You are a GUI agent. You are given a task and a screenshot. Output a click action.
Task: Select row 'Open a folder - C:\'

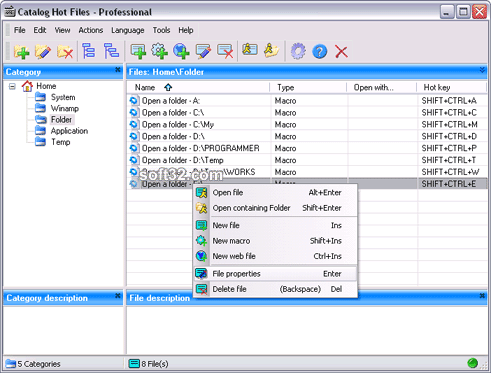pos(307,113)
